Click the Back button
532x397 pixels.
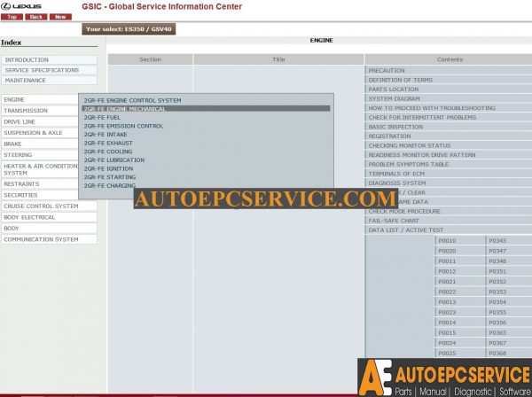(x=36, y=17)
